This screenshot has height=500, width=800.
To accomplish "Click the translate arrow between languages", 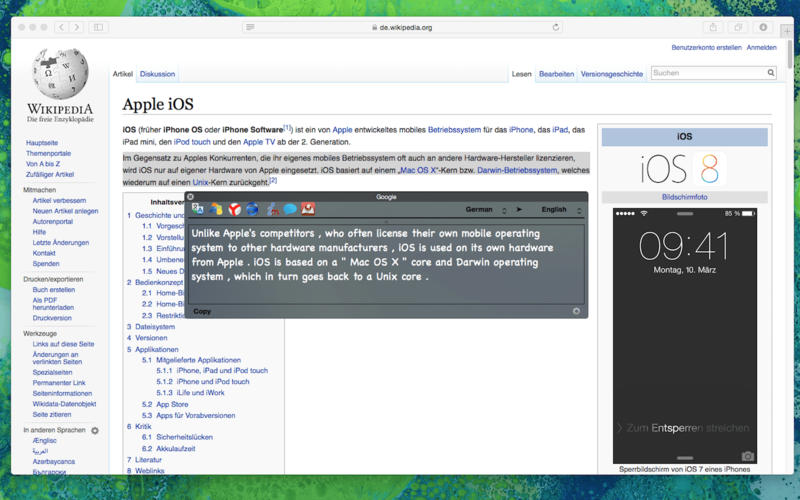I will tap(519, 209).
